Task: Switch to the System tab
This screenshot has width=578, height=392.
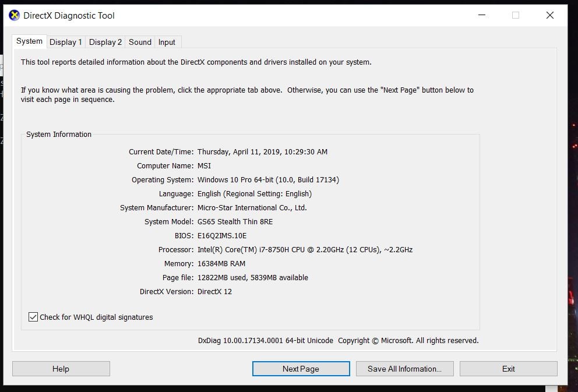Action: [x=29, y=41]
